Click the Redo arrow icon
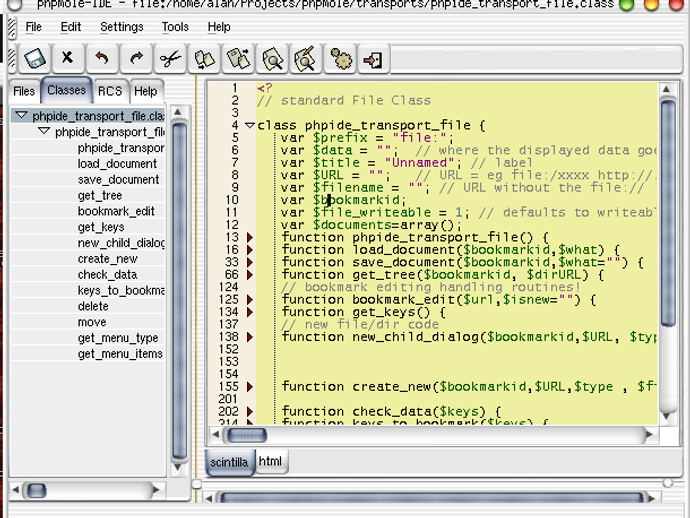 point(136,59)
